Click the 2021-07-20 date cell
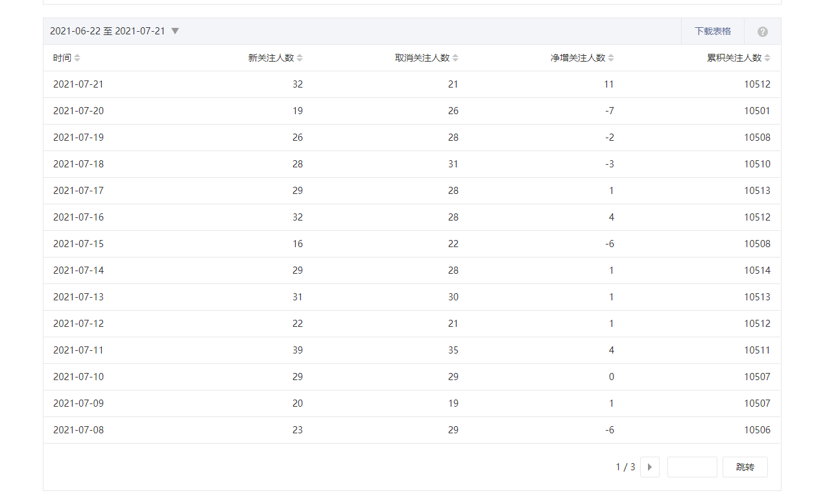This screenshot has height=504, width=814. click(78, 111)
